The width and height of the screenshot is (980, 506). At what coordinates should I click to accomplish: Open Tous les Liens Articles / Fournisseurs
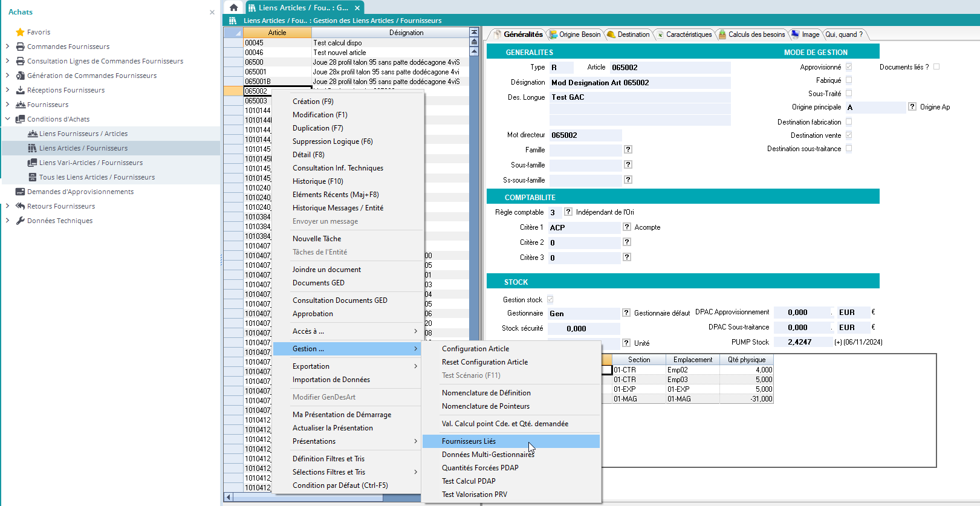(97, 177)
